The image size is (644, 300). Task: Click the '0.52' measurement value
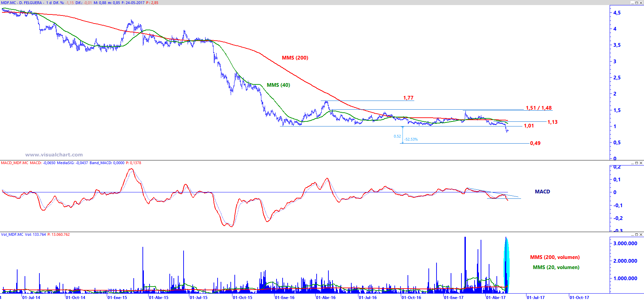click(397, 136)
